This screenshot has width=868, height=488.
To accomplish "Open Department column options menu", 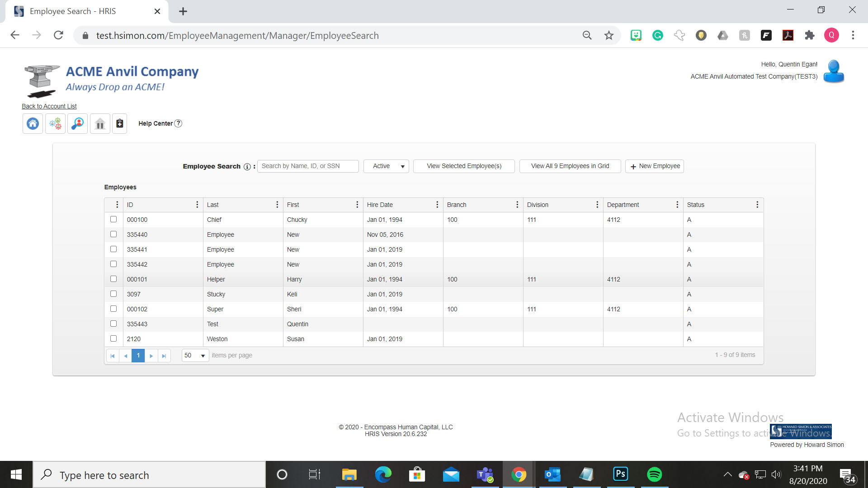I will pos(677,205).
